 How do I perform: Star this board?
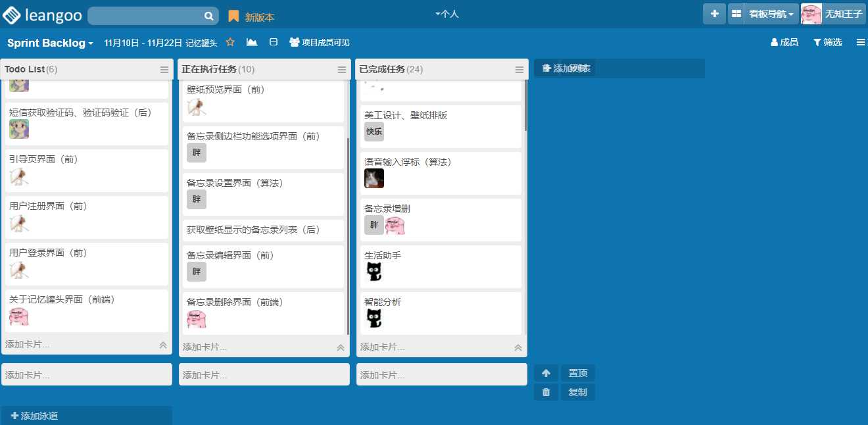click(x=230, y=42)
